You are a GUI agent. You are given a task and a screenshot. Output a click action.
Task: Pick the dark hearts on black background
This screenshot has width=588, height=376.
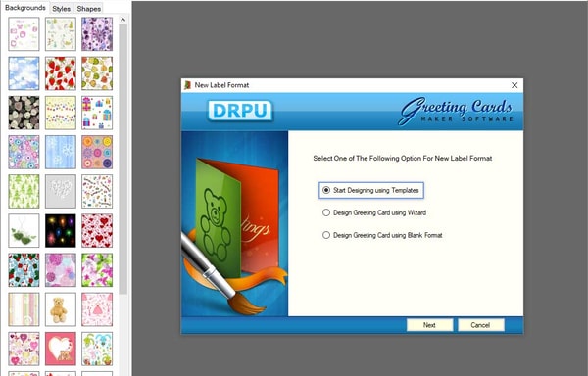(x=24, y=113)
